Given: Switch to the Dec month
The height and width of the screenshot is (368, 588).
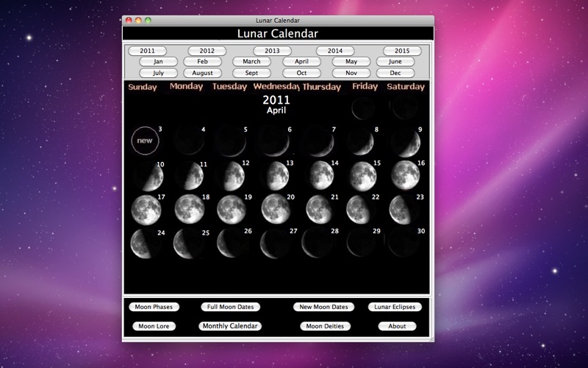Looking at the screenshot, I should point(395,73).
